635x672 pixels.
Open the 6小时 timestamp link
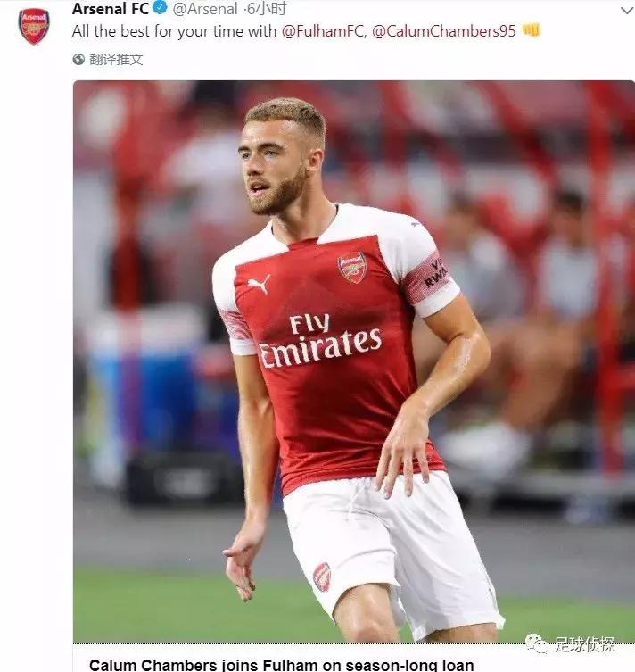click(x=267, y=10)
